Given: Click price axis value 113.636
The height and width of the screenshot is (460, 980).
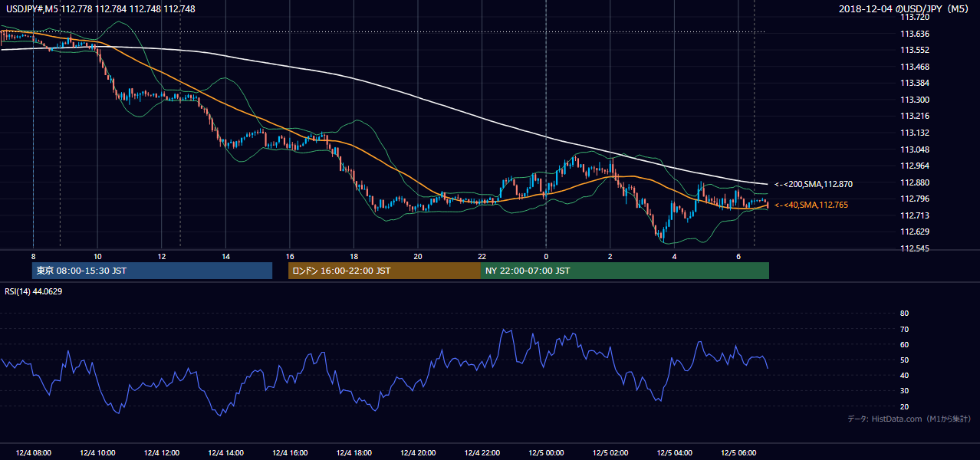Looking at the screenshot, I should pyautogui.click(x=915, y=34).
